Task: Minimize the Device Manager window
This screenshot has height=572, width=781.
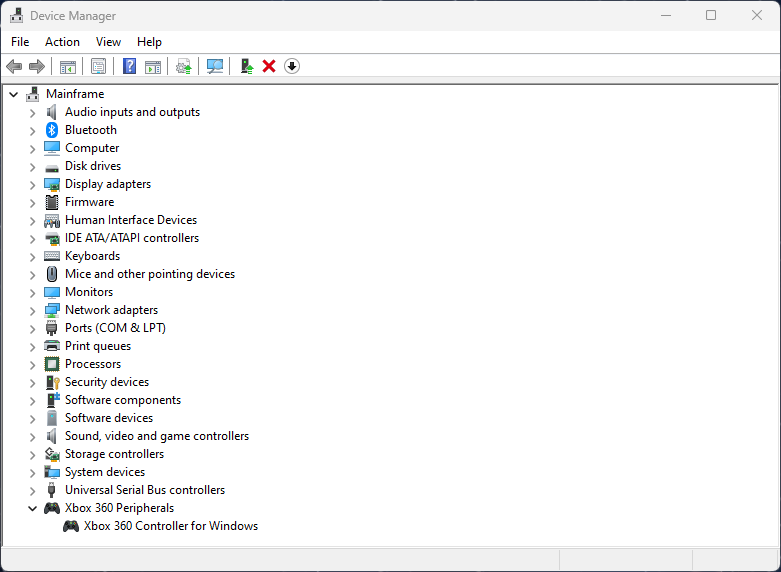Action: (666, 15)
